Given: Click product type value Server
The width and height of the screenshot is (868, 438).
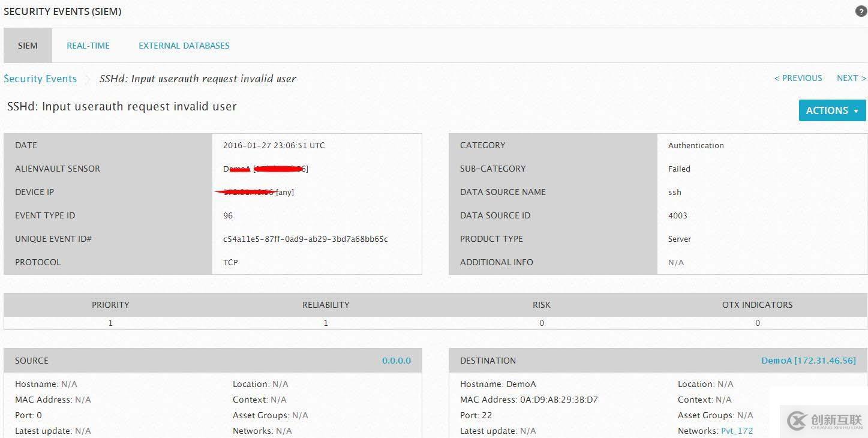Looking at the screenshot, I should click(680, 239).
